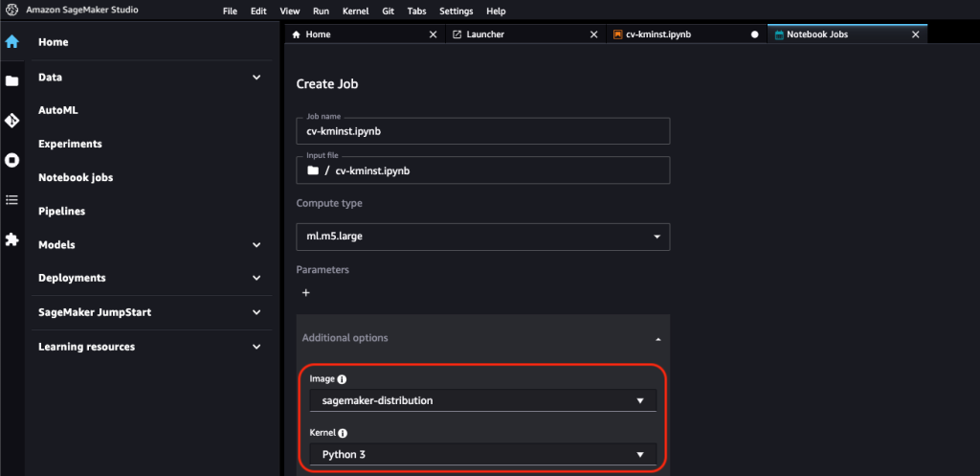Open the Tabs menu
This screenshot has width=980, height=476.
click(417, 11)
